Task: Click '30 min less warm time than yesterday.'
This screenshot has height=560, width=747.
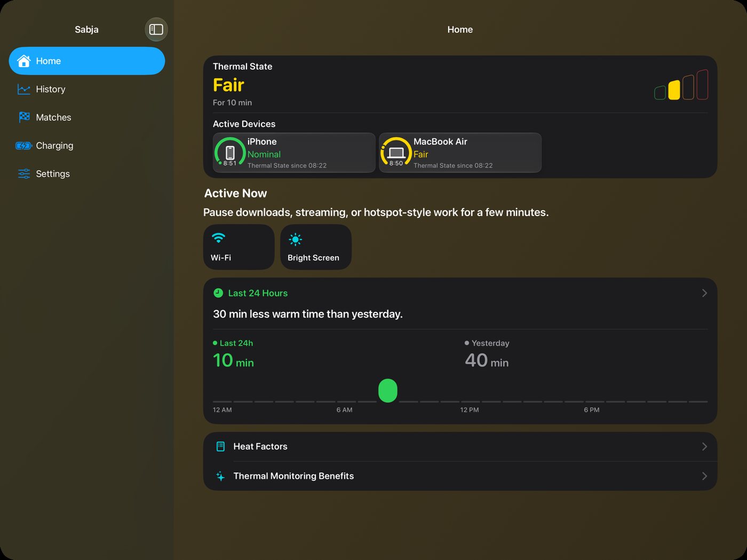Action: [308, 314]
